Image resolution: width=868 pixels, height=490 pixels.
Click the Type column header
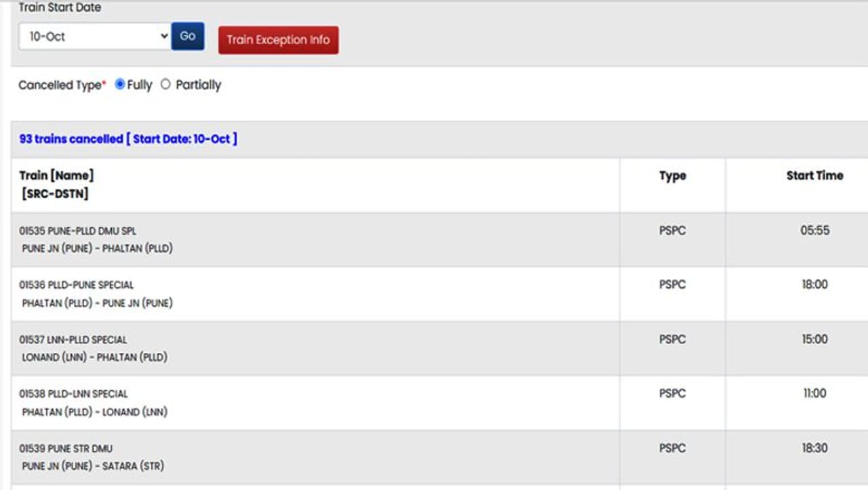tap(672, 176)
